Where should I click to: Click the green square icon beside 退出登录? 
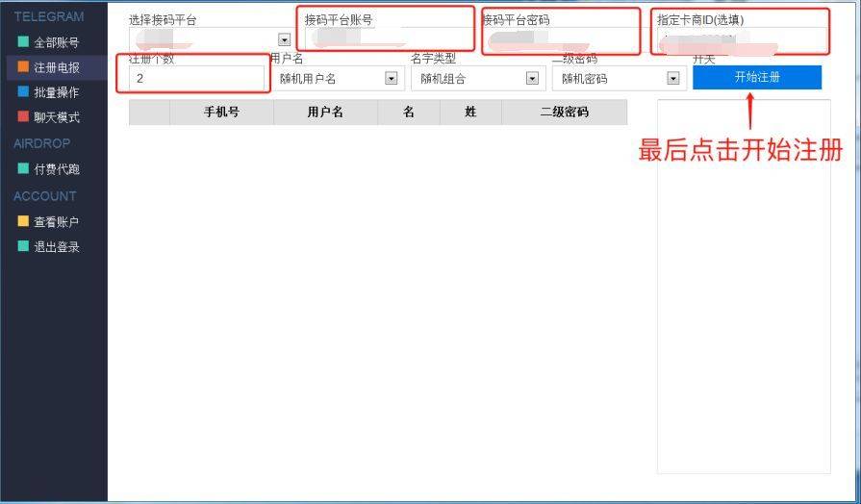[x=23, y=246]
